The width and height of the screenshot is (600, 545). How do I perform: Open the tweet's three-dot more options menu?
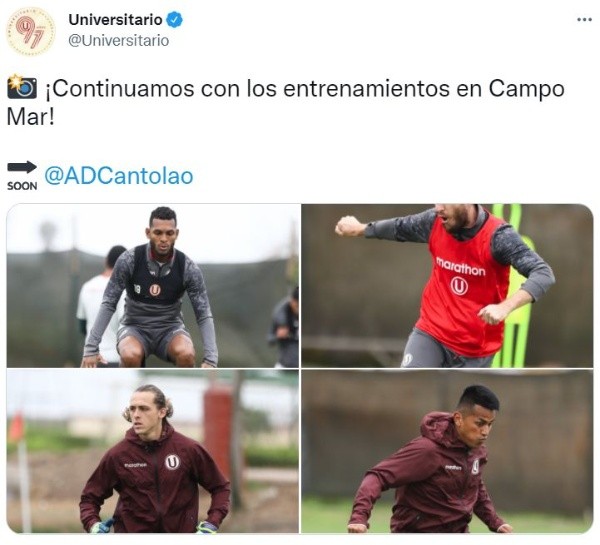pyautogui.click(x=584, y=20)
